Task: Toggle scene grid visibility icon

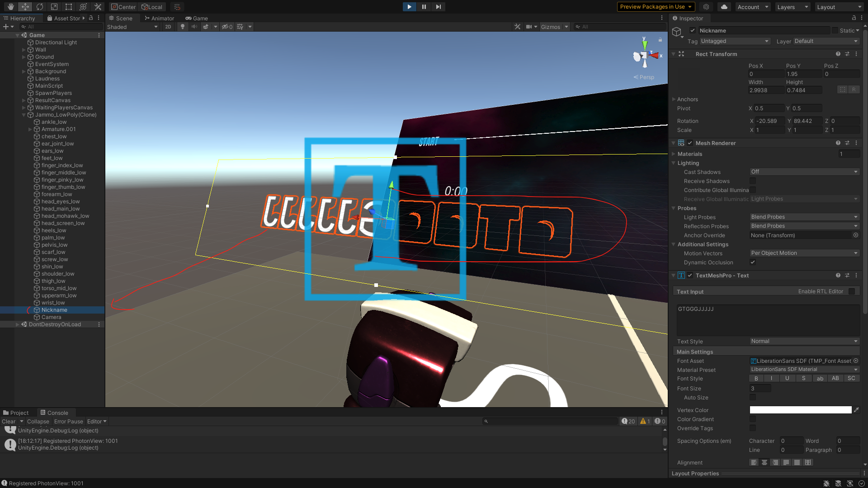Action: [240, 27]
